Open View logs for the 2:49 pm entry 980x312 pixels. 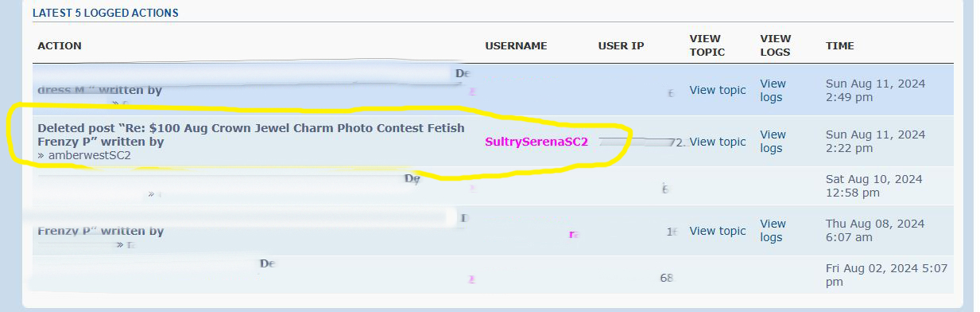click(773, 90)
